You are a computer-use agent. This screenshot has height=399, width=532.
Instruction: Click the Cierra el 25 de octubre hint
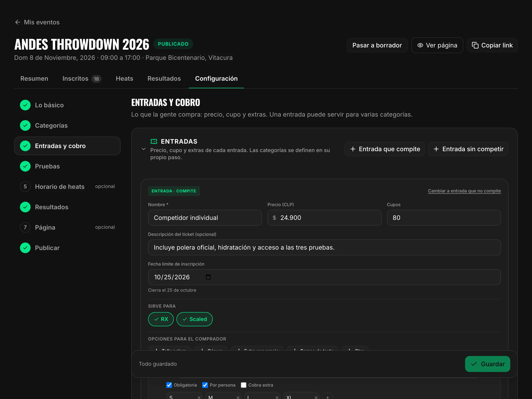pyautogui.click(x=172, y=290)
